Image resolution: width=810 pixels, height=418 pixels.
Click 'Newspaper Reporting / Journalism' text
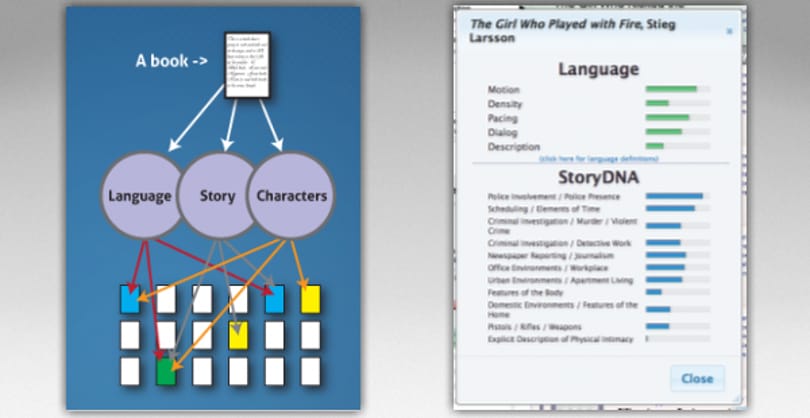(551, 256)
